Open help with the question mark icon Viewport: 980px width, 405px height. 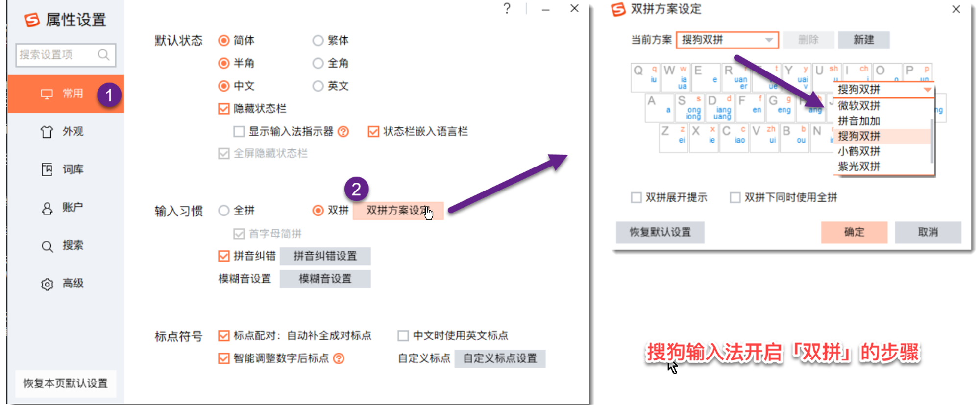point(507,8)
